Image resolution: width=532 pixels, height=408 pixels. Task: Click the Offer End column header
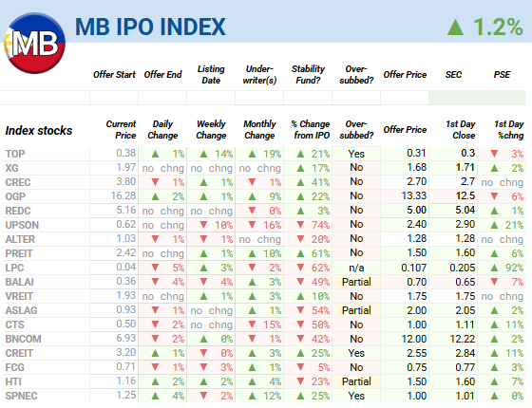(162, 75)
